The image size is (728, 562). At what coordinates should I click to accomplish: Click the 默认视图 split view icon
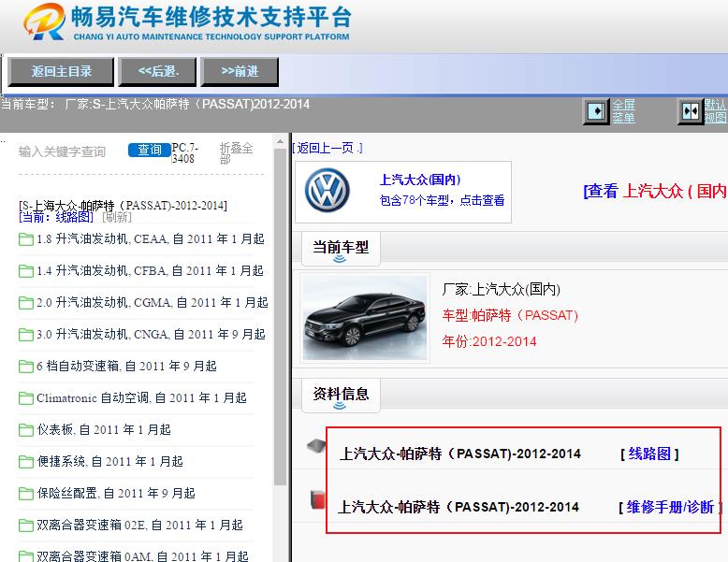pyautogui.click(x=691, y=111)
